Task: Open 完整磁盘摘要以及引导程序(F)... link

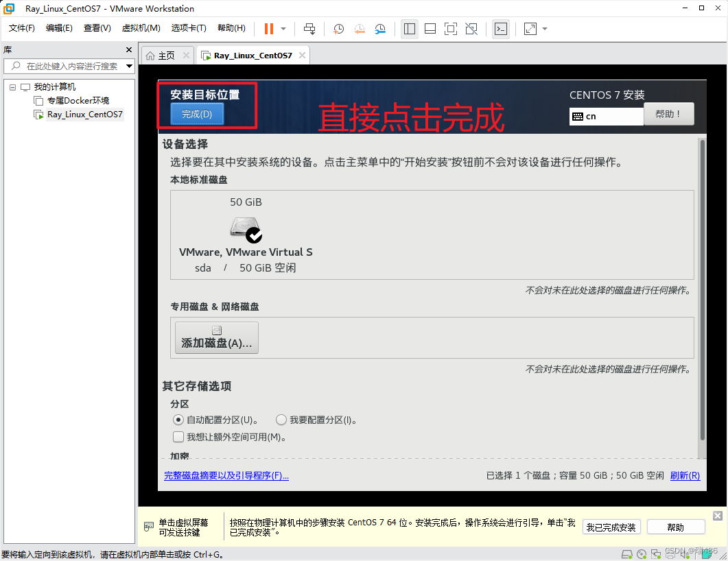Action: coord(226,476)
